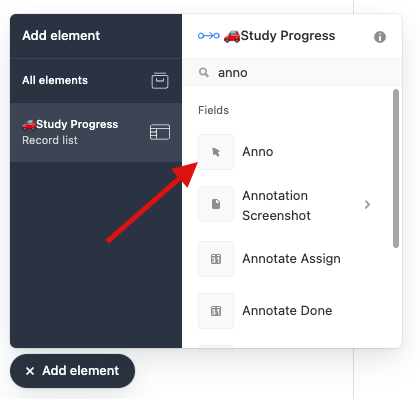Click the Anno button field icon
This screenshot has width=417, height=399.
[x=216, y=152]
